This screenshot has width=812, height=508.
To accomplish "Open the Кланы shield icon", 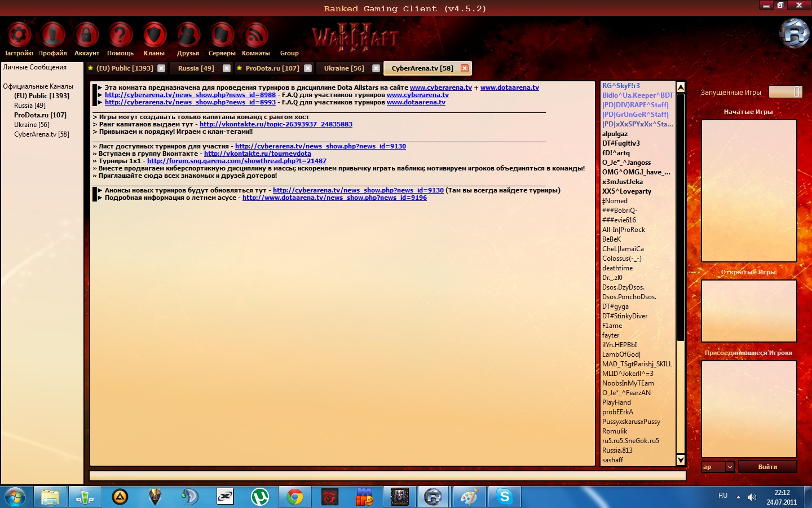I will [154, 35].
